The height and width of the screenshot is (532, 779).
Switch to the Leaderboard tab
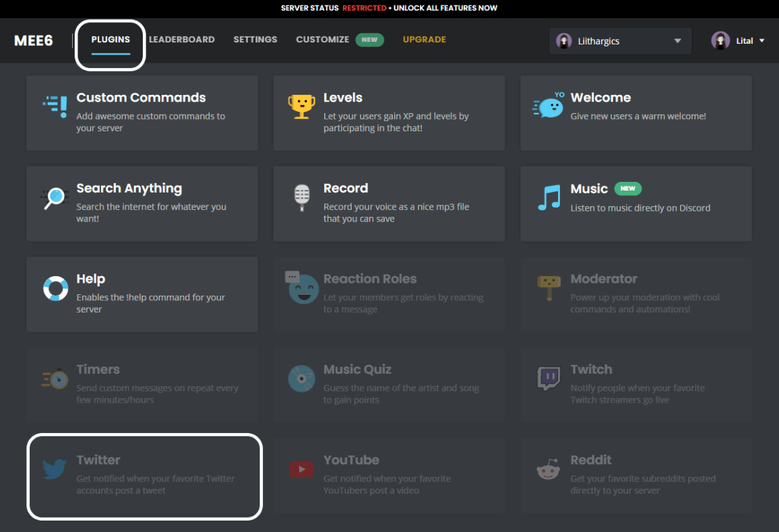[182, 39]
